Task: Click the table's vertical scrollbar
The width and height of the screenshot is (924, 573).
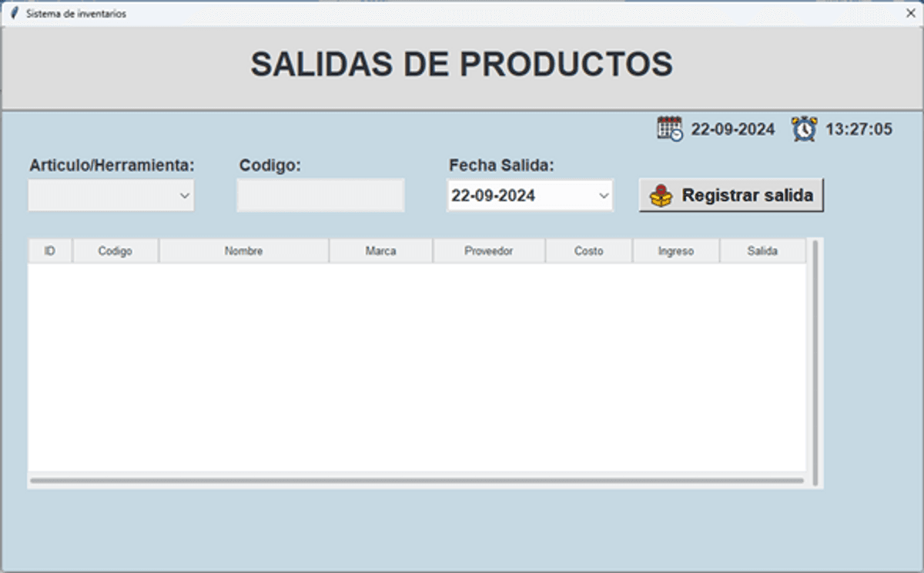Action: click(x=815, y=362)
